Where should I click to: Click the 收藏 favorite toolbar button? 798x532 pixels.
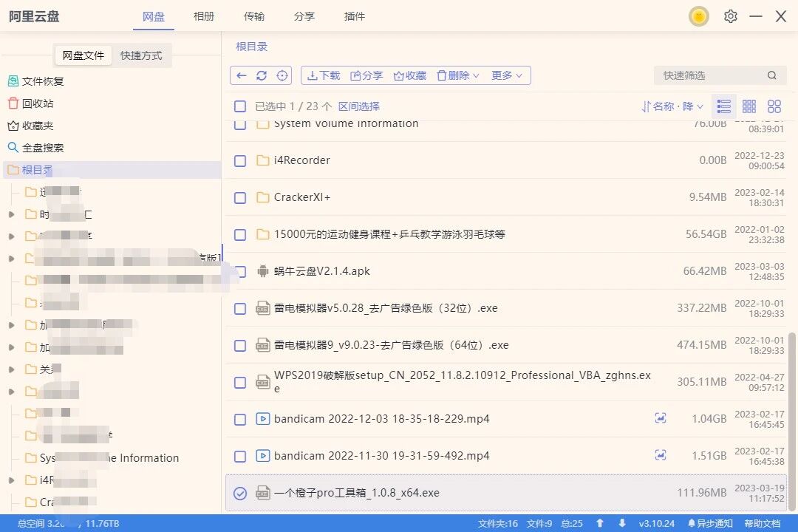(409, 75)
